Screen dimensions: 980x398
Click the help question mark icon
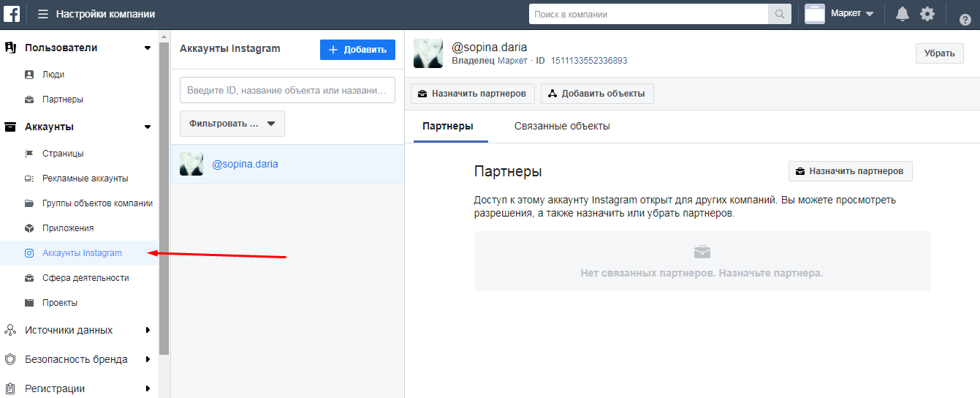pyautogui.click(x=965, y=20)
